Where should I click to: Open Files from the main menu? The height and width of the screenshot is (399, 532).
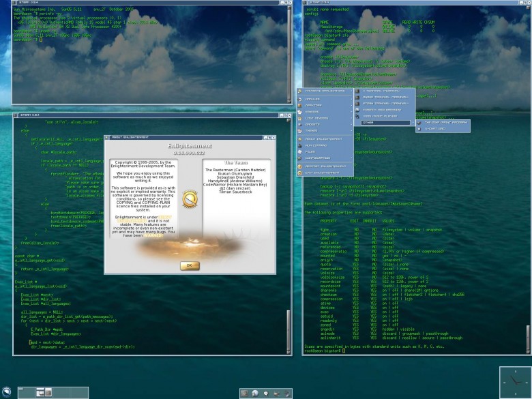(325, 151)
